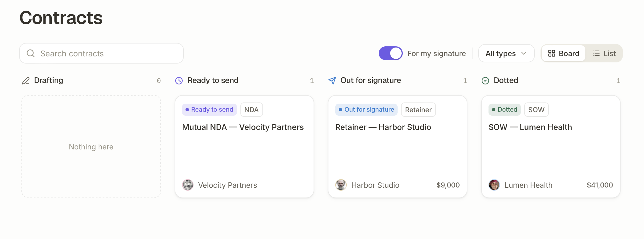
Task: Click the Out for signature status badge
Action: point(366,110)
